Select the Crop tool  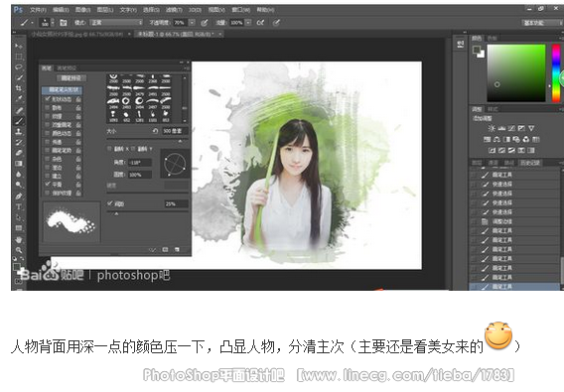click(18, 88)
